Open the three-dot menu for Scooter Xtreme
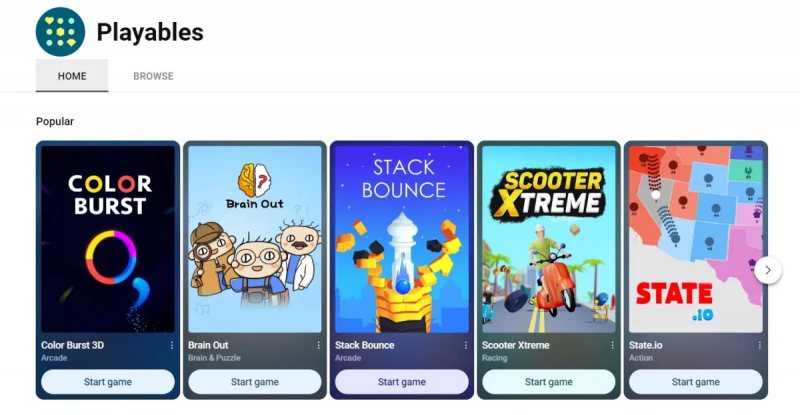This screenshot has width=800, height=415. pyautogui.click(x=613, y=346)
